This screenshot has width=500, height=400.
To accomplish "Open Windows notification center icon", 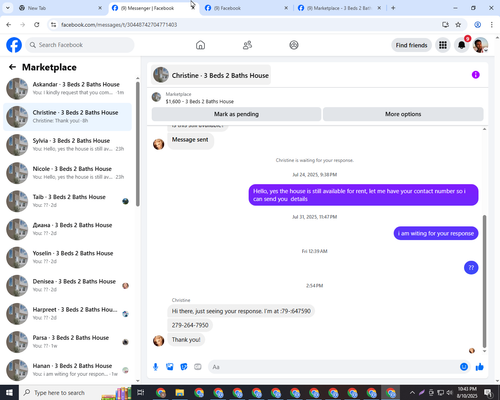I will click(488, 393).
